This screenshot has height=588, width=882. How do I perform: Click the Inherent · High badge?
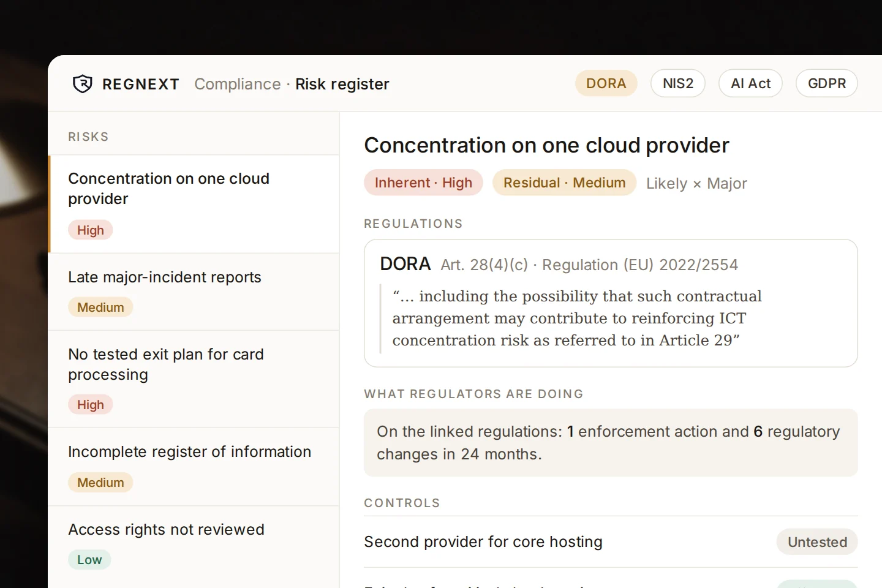[424, 183]
